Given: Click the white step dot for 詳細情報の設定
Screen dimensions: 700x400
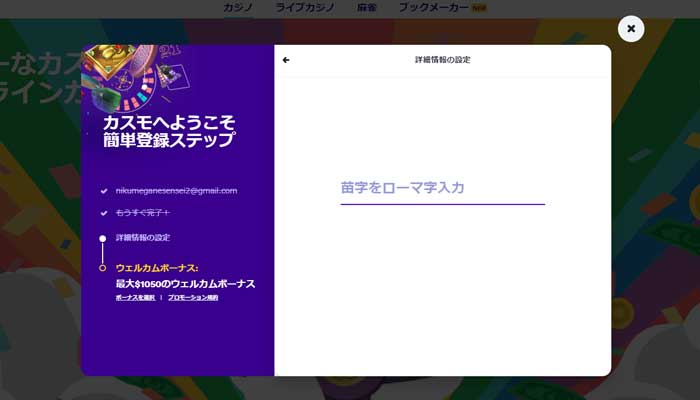Looking at the screenshot, I should (x=103, y=238).
